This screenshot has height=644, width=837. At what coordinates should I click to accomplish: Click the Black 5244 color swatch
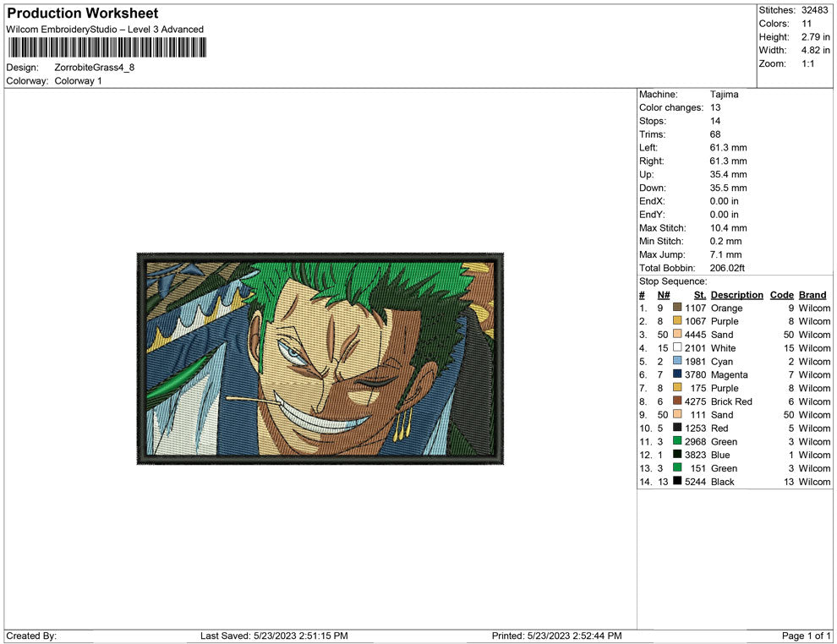(677, 481)
